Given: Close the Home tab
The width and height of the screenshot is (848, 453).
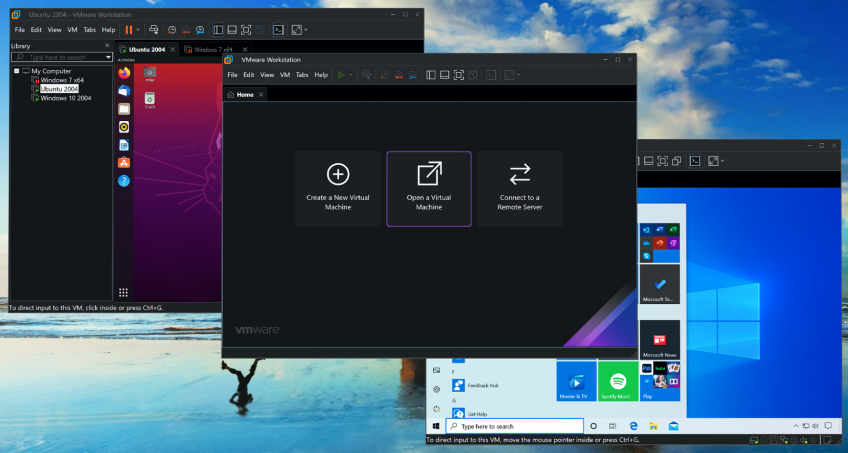Looking at the screenshot, I should 261,94.
